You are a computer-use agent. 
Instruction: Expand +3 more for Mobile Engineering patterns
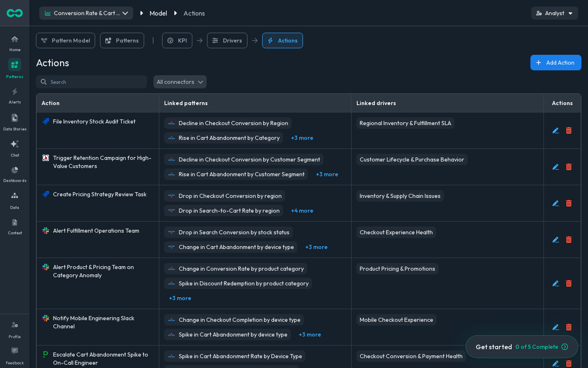(310, 334)
